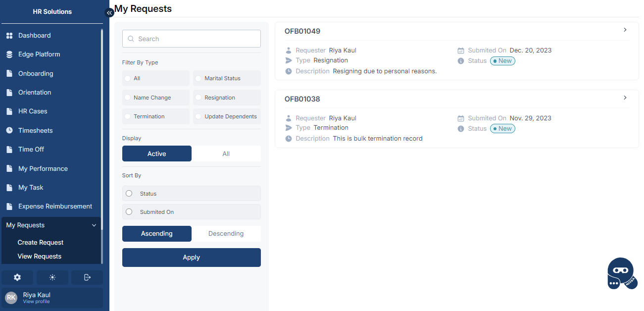Image resolution: width=644 pixels, height=311 pixels.
Task: Click calendar icon in OFB01049 card
Action: click(461, 51)
